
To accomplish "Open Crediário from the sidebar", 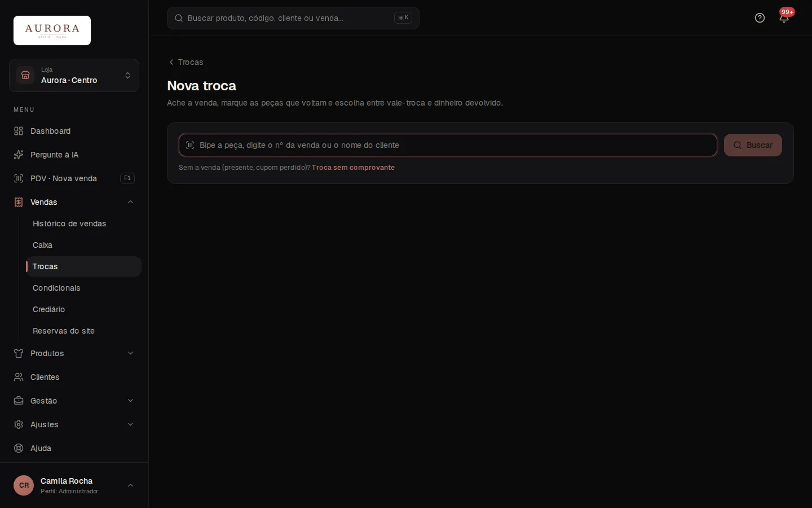I will point(83,309).
